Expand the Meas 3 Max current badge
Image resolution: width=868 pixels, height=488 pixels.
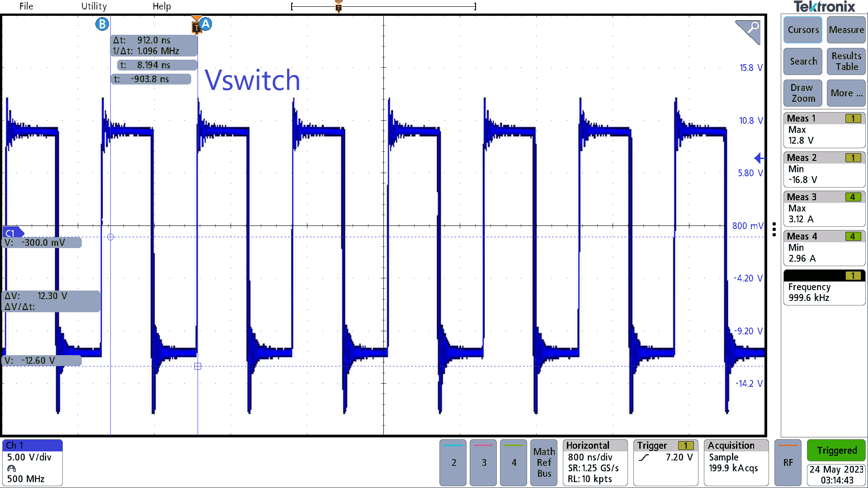click(824, 208)
